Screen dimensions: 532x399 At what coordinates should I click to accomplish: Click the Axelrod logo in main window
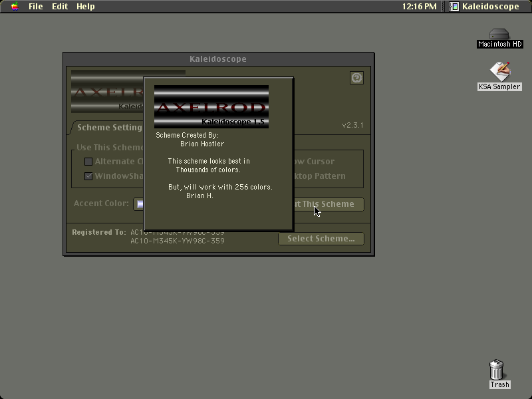pos(107,91)
